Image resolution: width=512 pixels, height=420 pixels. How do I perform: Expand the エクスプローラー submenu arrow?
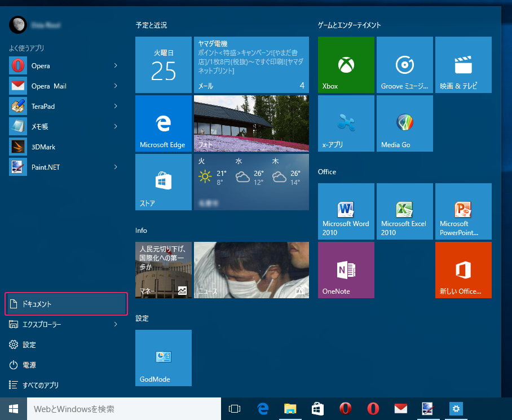(116, 324)
